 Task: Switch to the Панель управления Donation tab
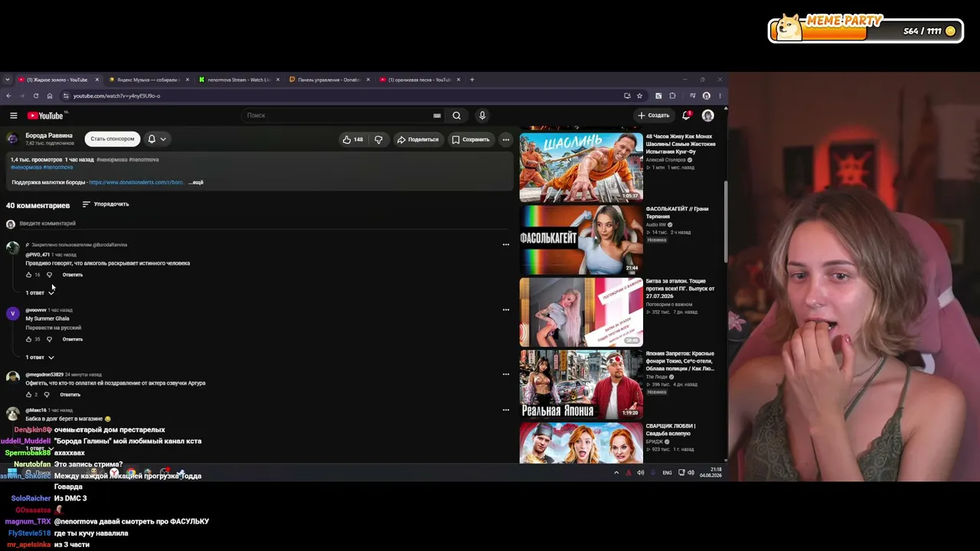pyautogui.click(x=329, y=80)
